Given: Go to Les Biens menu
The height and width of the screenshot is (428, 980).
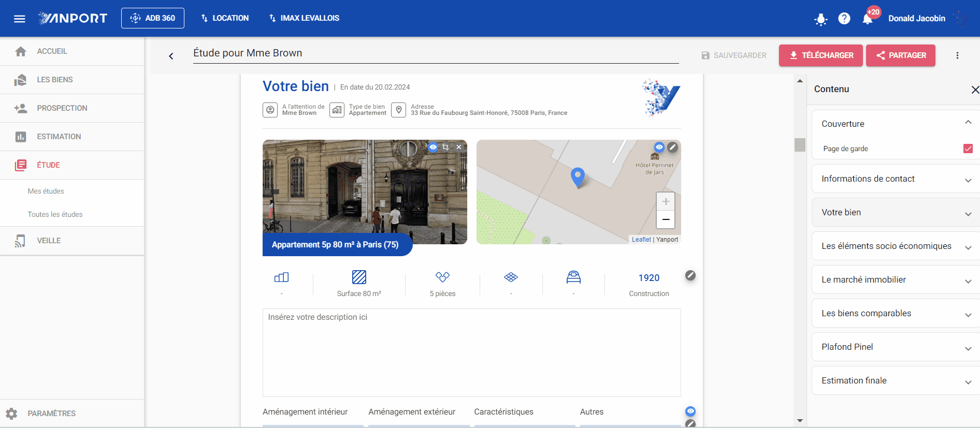Looking at the screenshot, I should pyautogui.click(x=72, y=80).
